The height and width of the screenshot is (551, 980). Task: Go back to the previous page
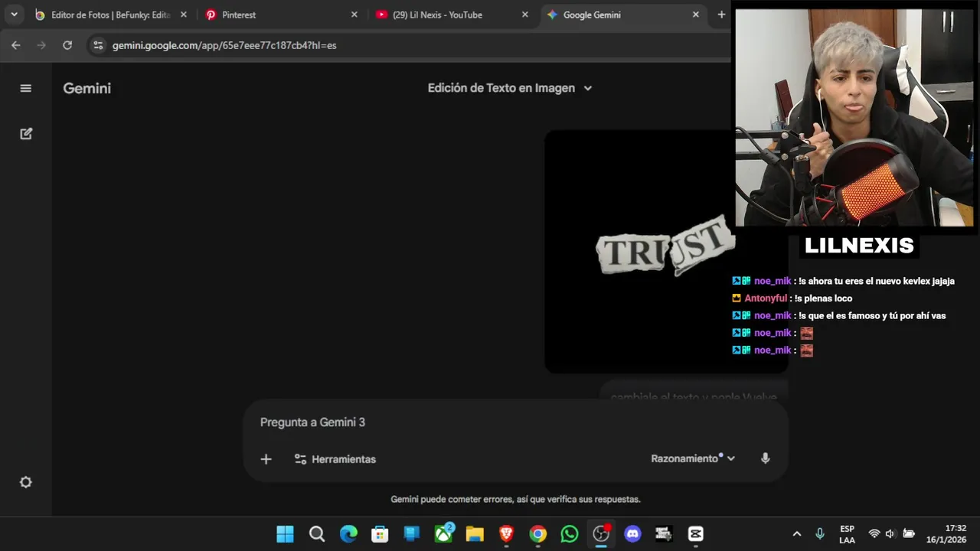click(16, 45)
